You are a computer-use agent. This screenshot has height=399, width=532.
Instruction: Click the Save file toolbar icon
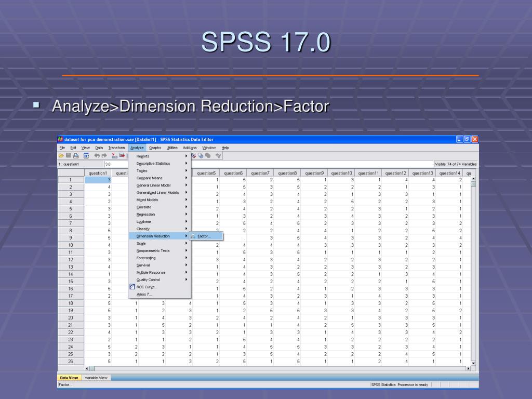tap(68, 156)
